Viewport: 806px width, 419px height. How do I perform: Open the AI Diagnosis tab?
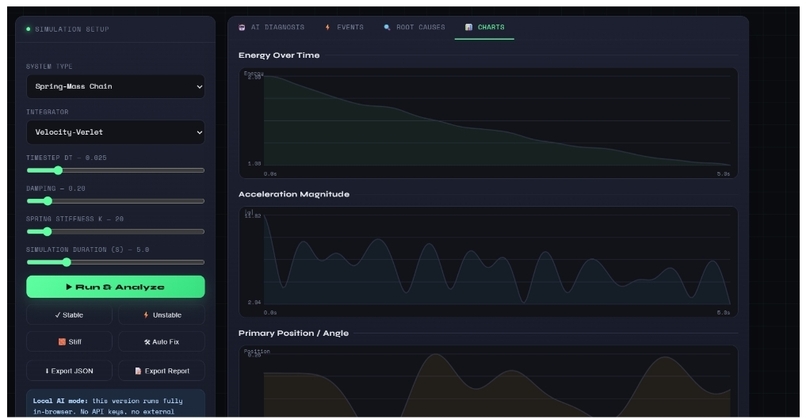(x=271, y=27)
